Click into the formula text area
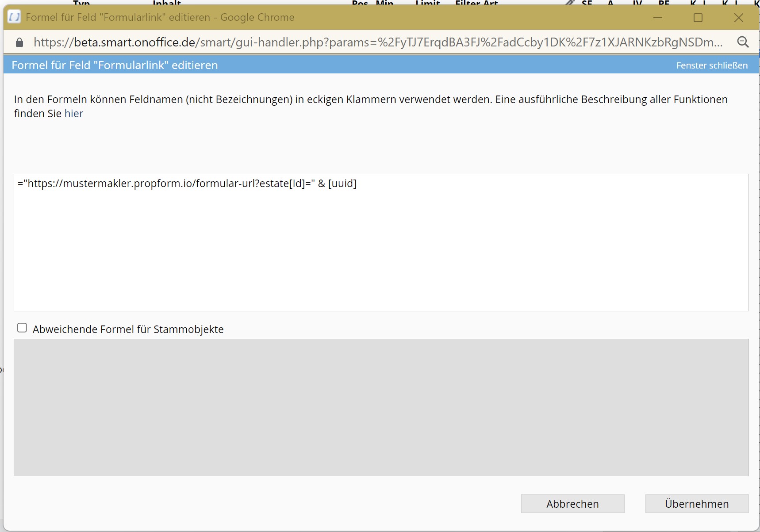This screenshot has width=760, height=532. (x=380, y=242)
